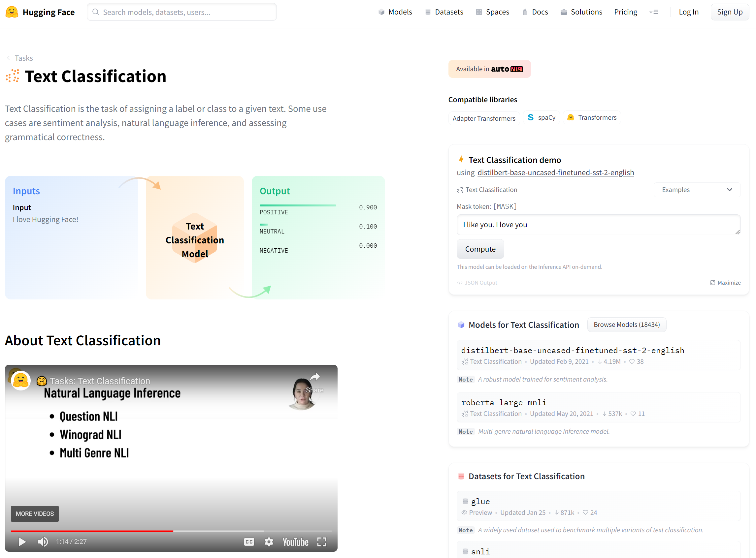Toggle video mute button
Viewport: 756px width, 558px height.
click(x=42, y=541)
